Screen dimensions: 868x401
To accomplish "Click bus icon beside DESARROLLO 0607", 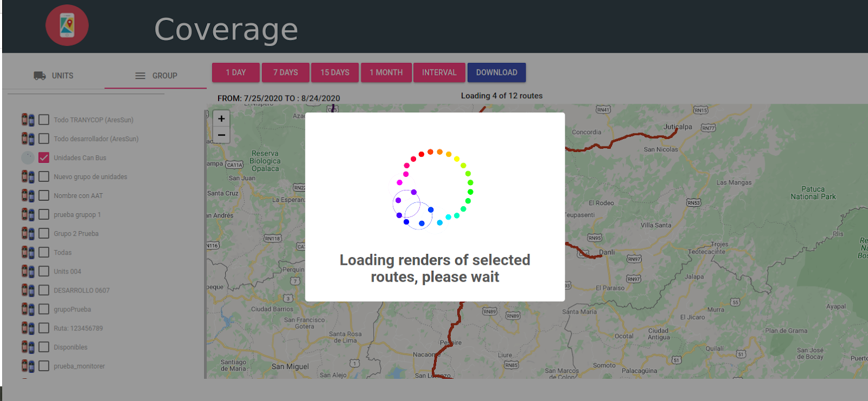I will click(28, 290).
